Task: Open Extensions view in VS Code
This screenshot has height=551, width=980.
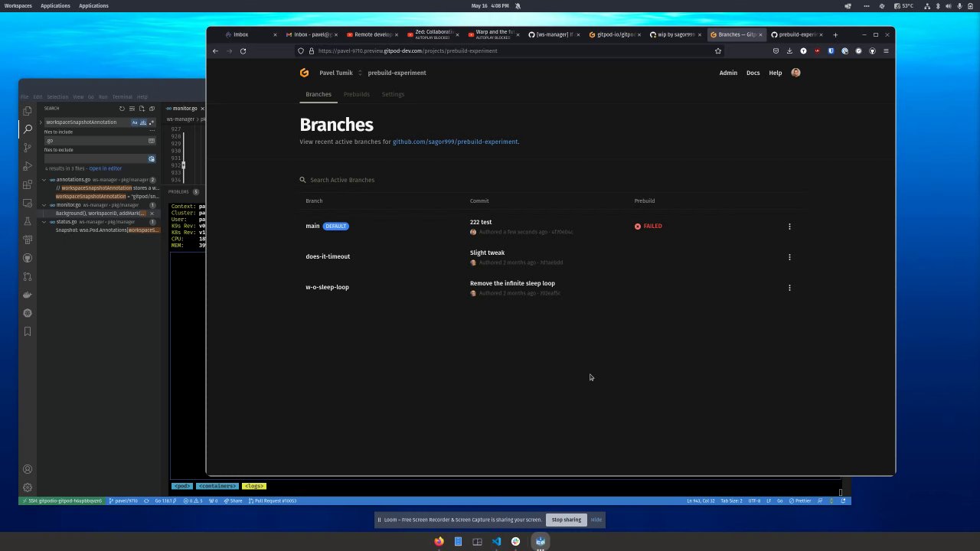Action: (x=28, y=184)
